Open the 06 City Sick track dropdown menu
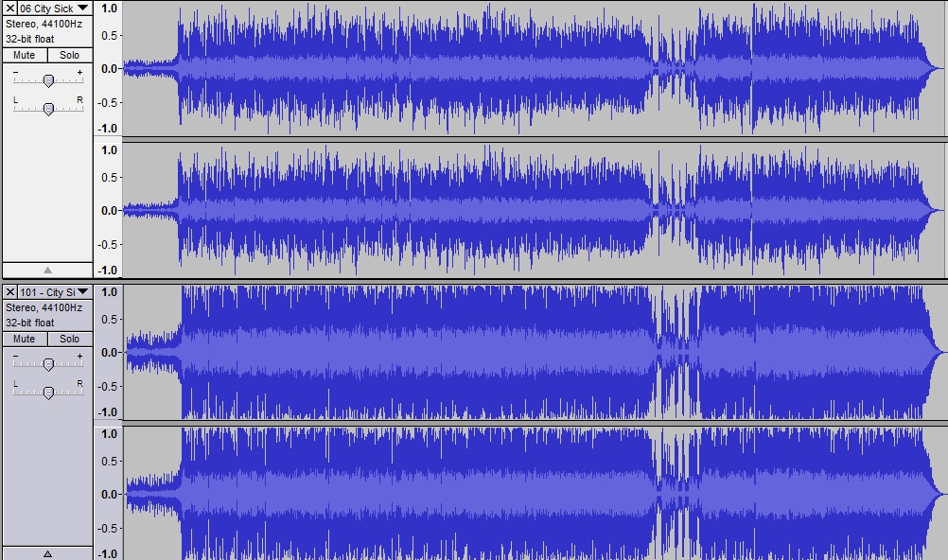The image size is (948, 560). 83,9
